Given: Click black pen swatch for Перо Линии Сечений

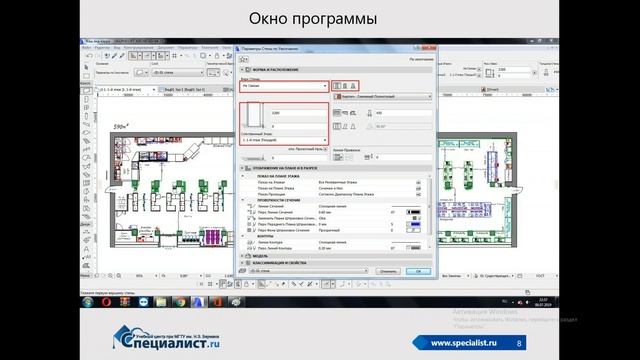Looking at the screenshot, I should tap(413, 212).
